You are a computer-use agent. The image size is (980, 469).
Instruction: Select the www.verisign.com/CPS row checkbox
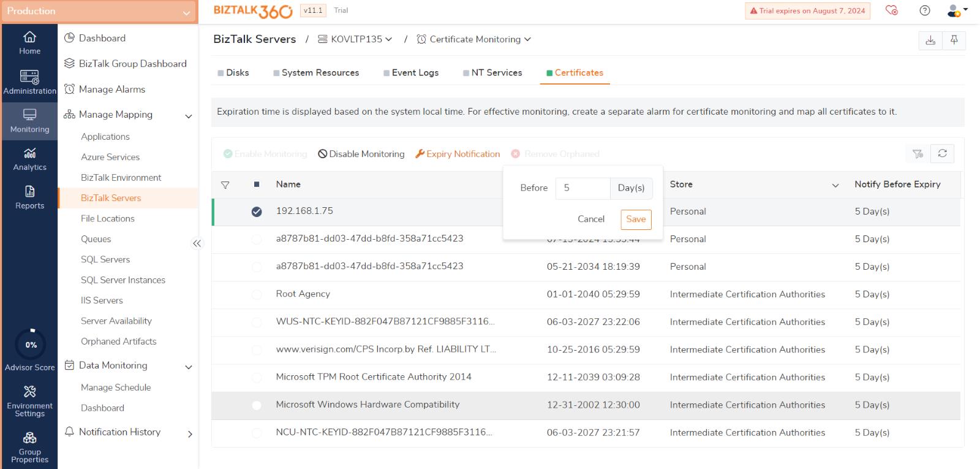tap(257, 350)
